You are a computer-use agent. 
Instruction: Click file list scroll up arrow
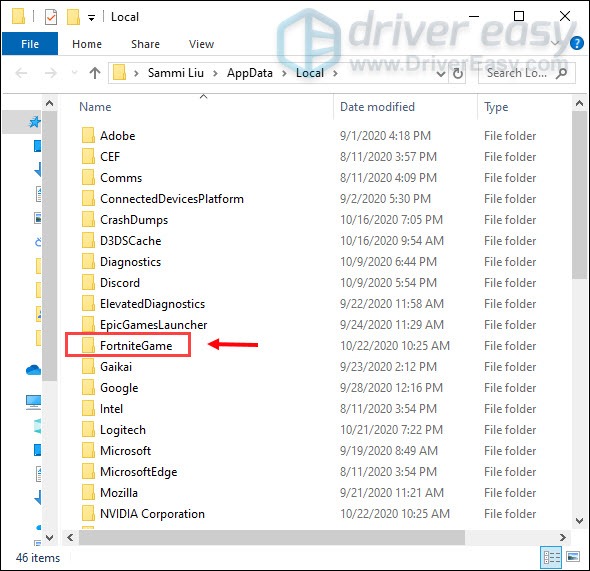click(x=579, y=103)
